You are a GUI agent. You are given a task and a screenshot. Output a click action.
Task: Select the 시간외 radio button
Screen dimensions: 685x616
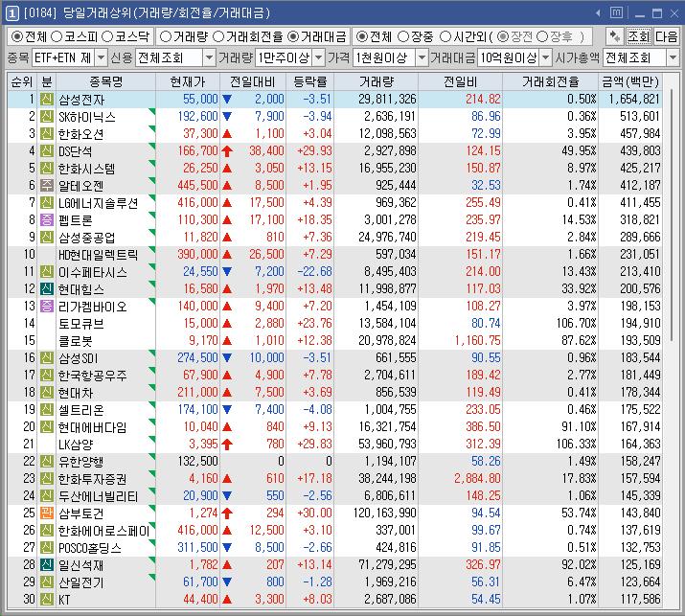coord(445,36)
